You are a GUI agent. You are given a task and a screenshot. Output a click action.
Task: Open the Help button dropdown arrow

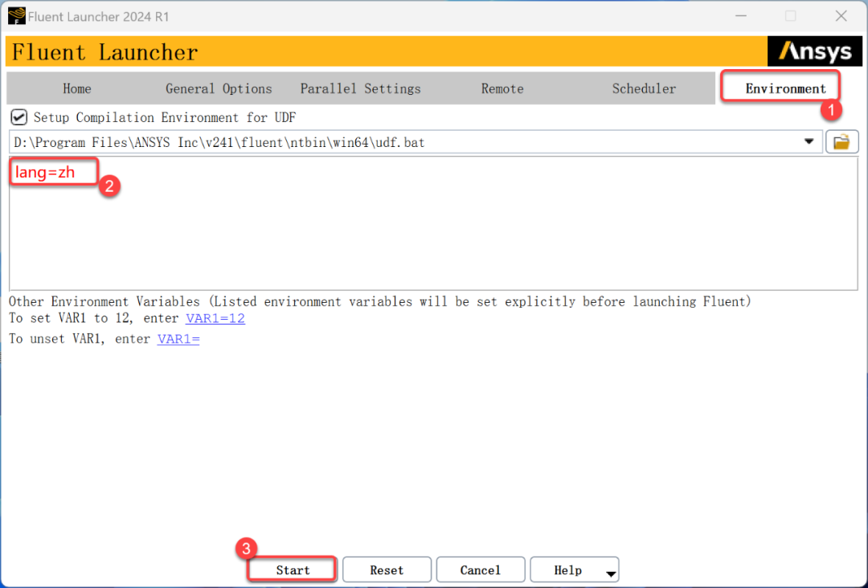pyautogui.click(x=610, y=574)
